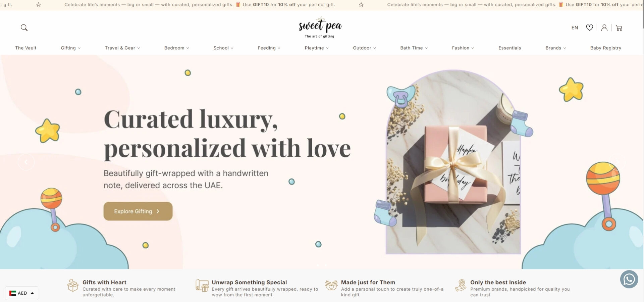Expand the Brands dropdown

pos(555,48)
